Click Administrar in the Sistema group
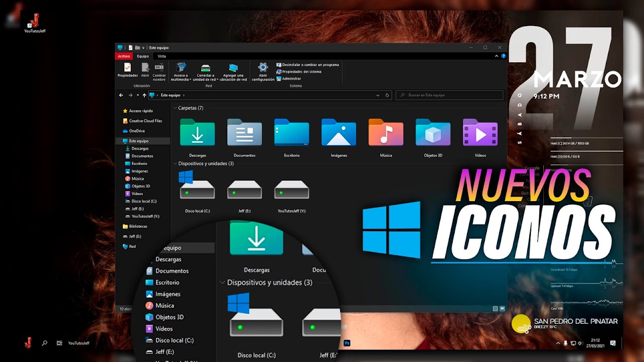This screenshot has width=644, height=362. (289, 79)
